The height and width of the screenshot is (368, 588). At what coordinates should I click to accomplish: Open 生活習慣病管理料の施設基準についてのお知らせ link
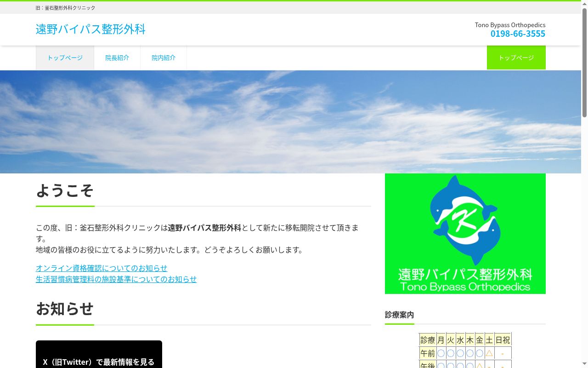pos(116,279)
